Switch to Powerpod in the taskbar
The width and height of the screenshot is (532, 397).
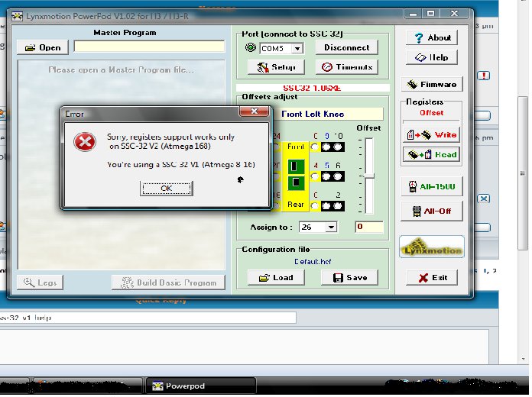coord(201,386)
